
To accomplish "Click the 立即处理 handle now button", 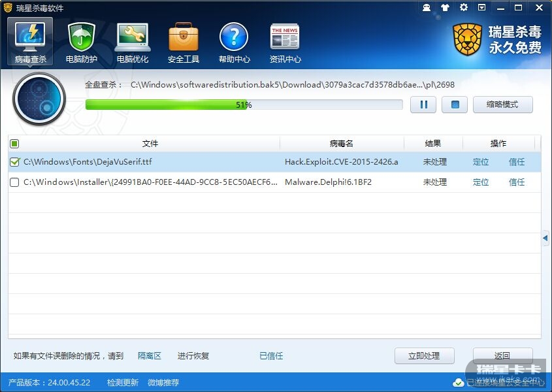I will pos(424,355).
